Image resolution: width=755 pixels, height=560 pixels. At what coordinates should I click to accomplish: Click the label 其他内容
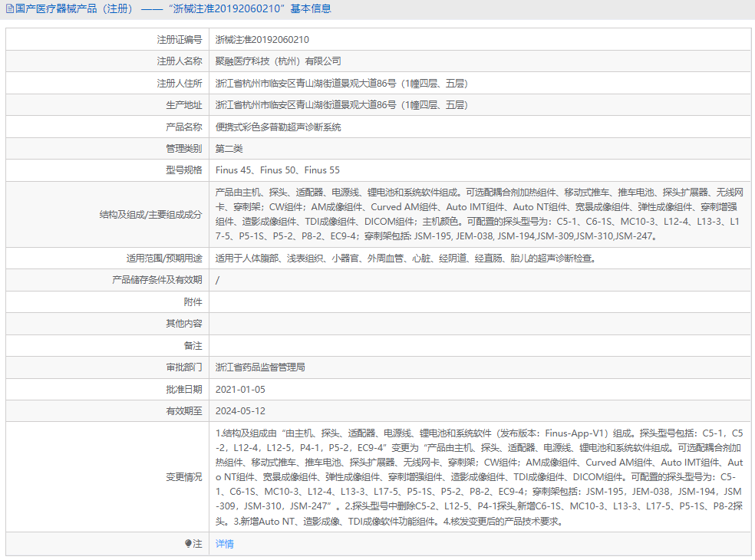pos(184,324)
